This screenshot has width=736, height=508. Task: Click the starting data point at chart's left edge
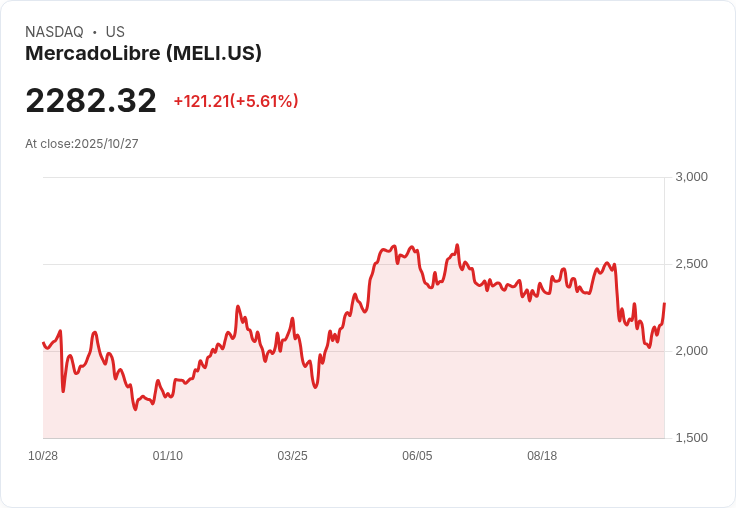click(x=44, y=343)
